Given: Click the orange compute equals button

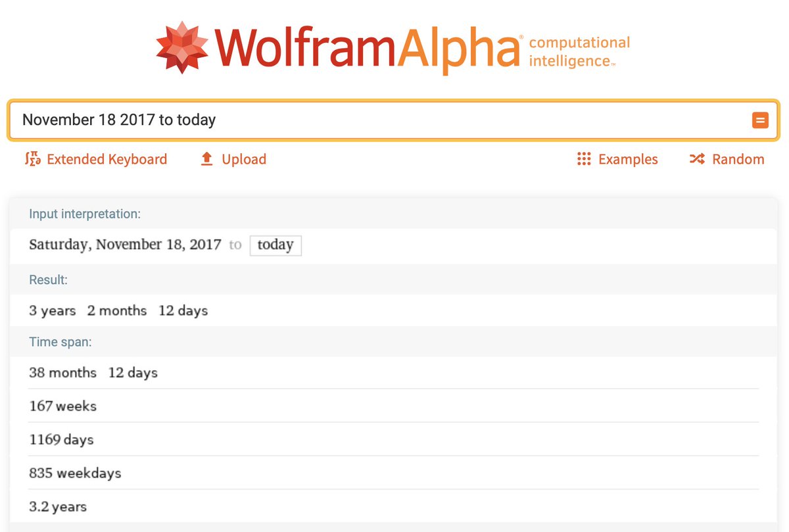Looking at the screenshot, I should [760, 120].
